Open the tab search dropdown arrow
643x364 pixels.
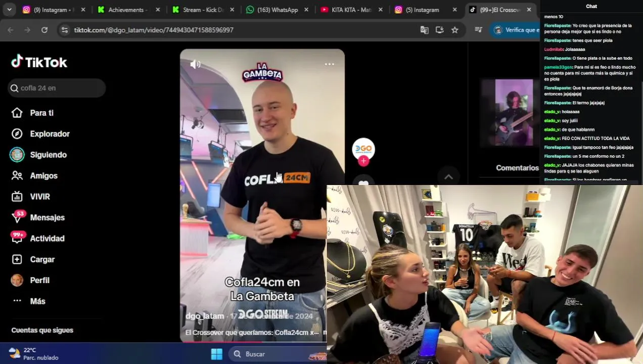click(x=9, y=10)
